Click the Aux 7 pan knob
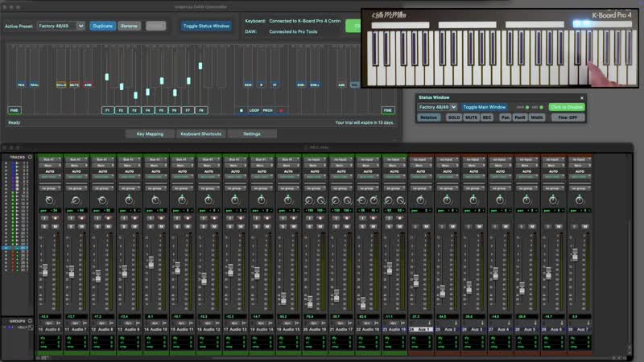This screenshot has height=362, width=644. pyautogui.click(x=580, y=200)
